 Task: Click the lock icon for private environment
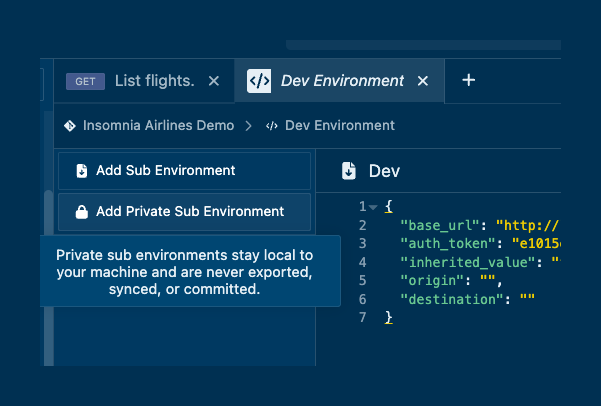click(82, 212)
